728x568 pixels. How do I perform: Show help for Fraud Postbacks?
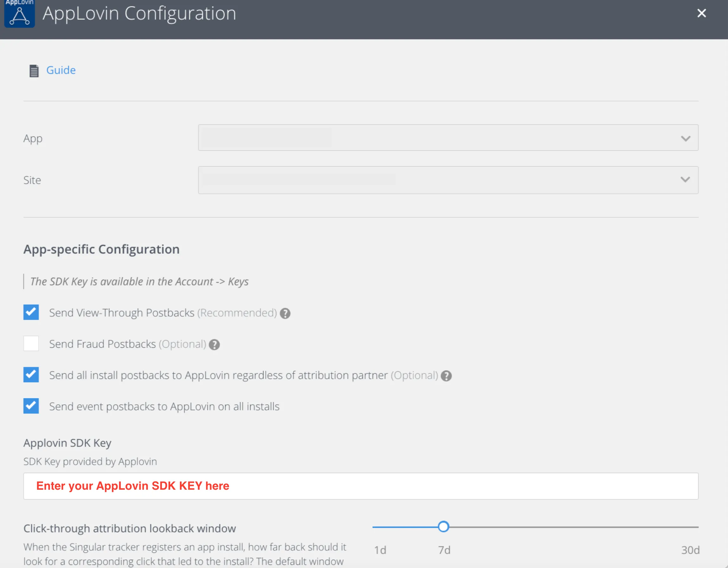point(214,345)
